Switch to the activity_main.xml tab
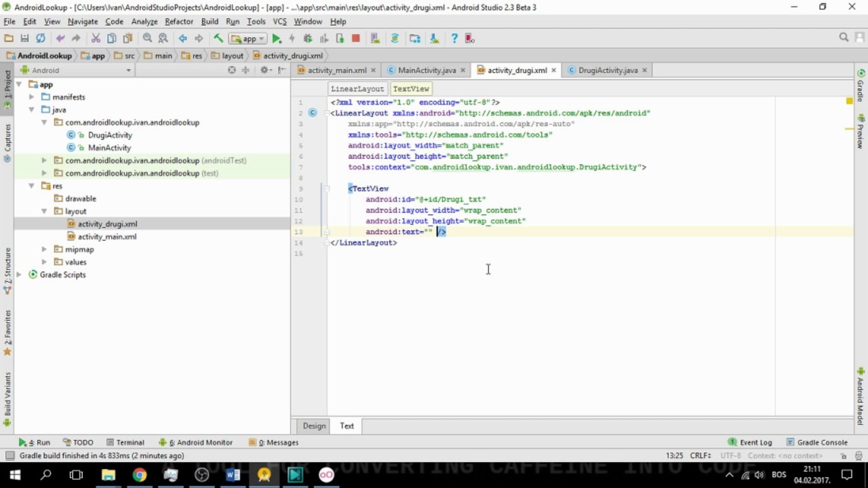The image size is (868, 488). pos(336,70)
